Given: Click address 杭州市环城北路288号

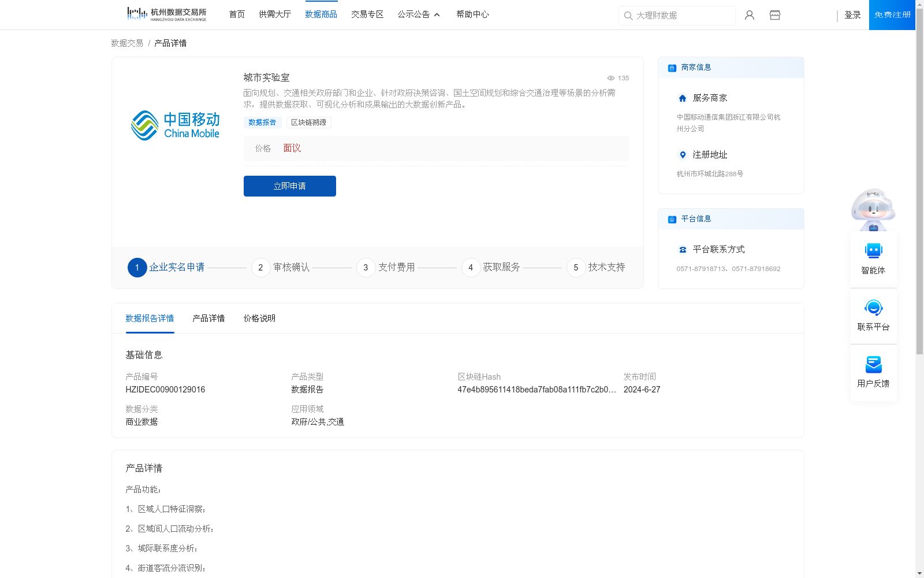Looking at the screenshot, I should [x=710, y=174].
